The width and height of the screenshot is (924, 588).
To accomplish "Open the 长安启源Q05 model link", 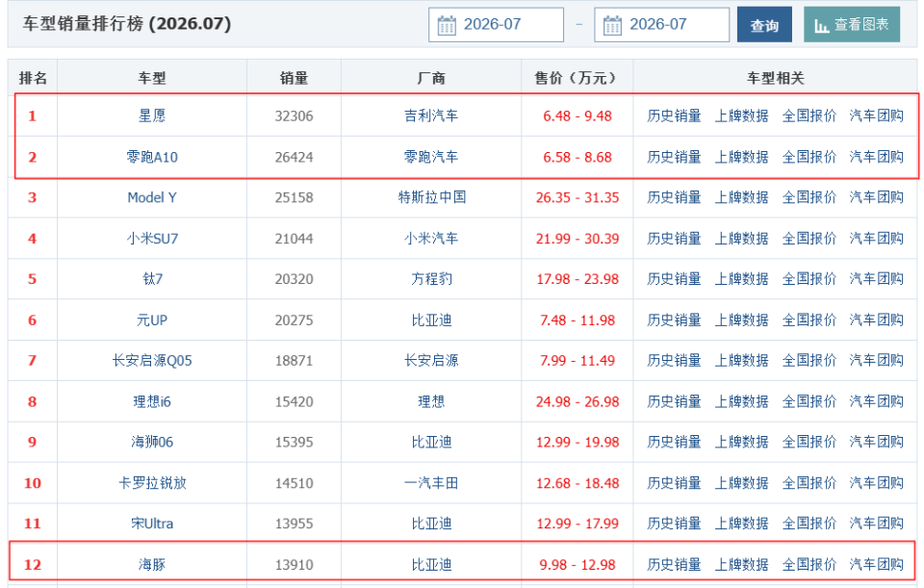I will click(152, 361).
